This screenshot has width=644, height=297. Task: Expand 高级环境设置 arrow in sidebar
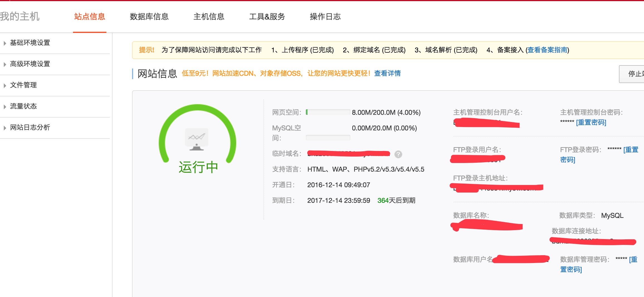pos(5,64)
